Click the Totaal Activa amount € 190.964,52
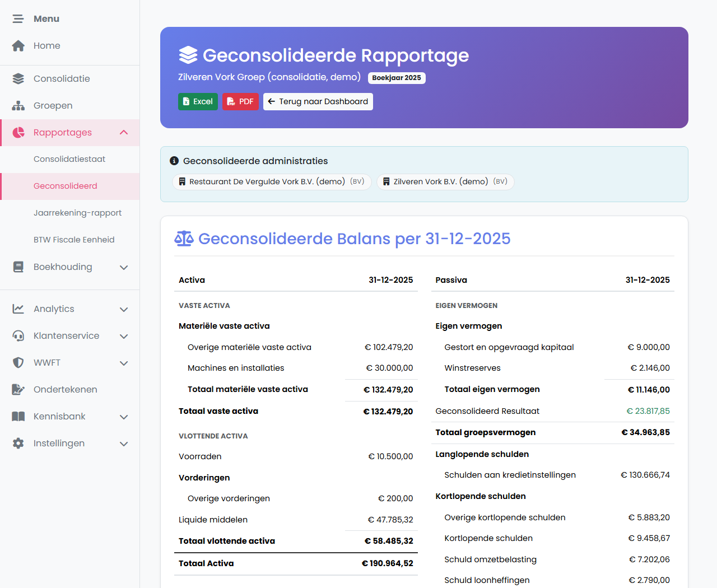The height and width of the screenshot is (588, 717). [388, 563]
